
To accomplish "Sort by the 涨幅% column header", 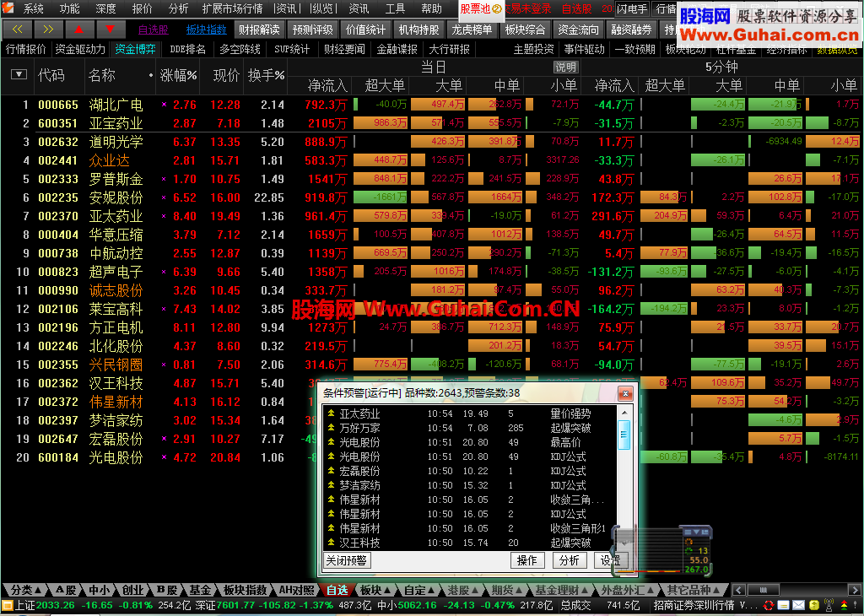I will [x=179, y=75].
